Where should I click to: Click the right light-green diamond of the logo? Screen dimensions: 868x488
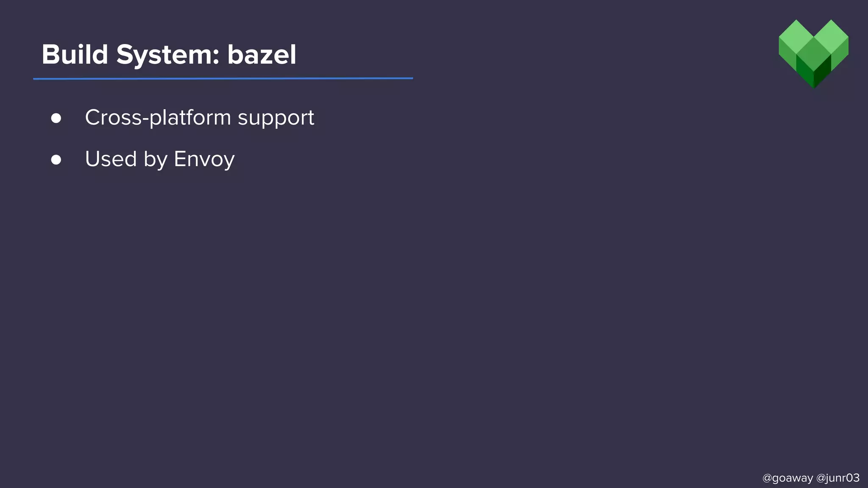pos(831,37)
